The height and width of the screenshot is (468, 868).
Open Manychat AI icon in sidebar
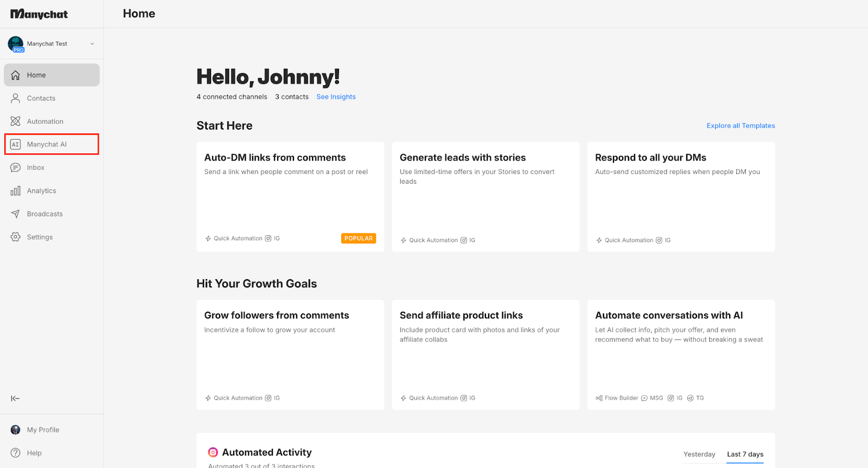(x=16, y=144)
